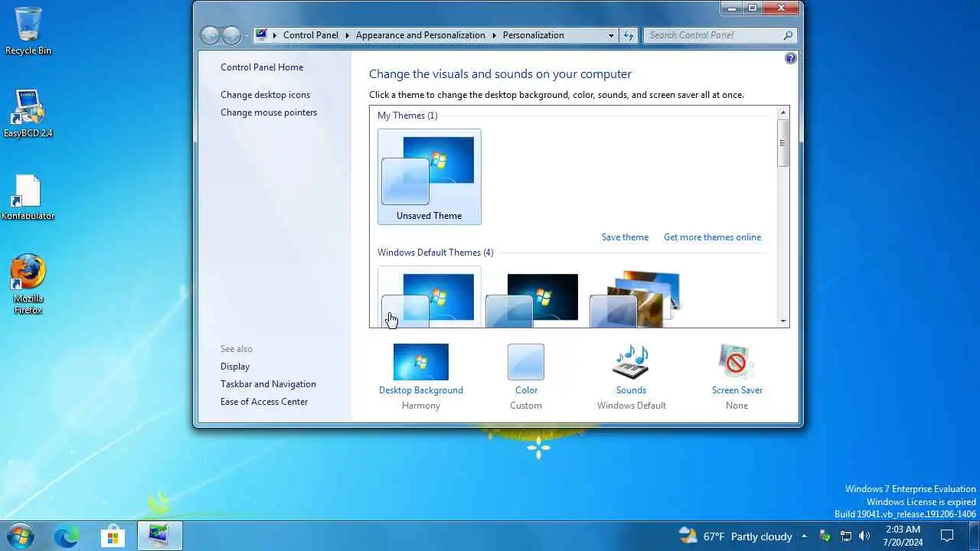Click the theme list scroll up arrow

click(x=782, y=112)
